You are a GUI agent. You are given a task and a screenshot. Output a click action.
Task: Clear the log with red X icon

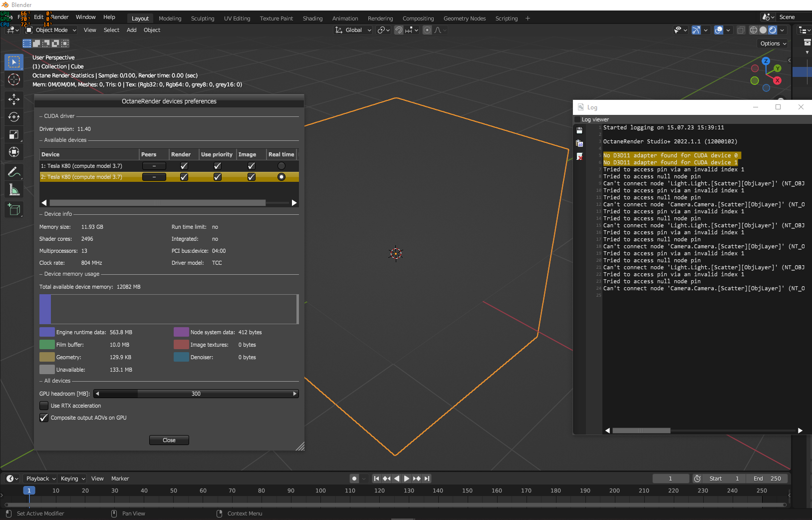click(579, 156)
